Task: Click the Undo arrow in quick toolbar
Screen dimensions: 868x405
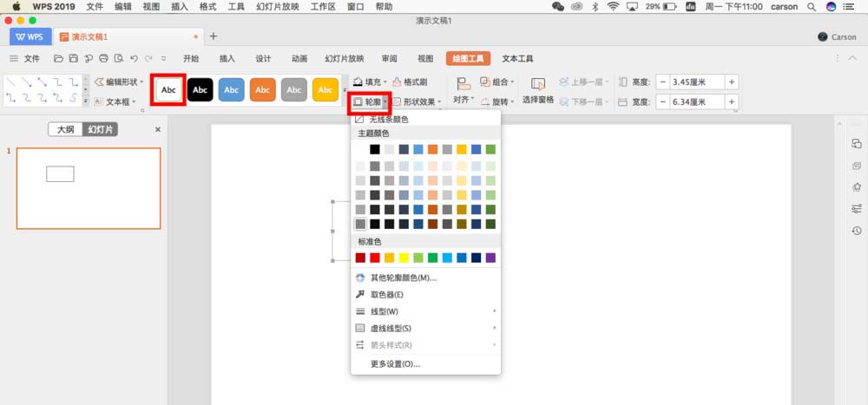Action: coord(133,58)
